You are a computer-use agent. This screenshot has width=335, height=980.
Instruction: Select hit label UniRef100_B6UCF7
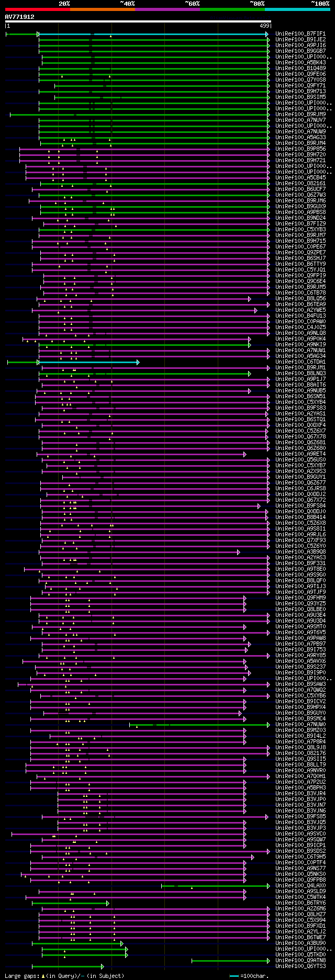click(300, 189)
